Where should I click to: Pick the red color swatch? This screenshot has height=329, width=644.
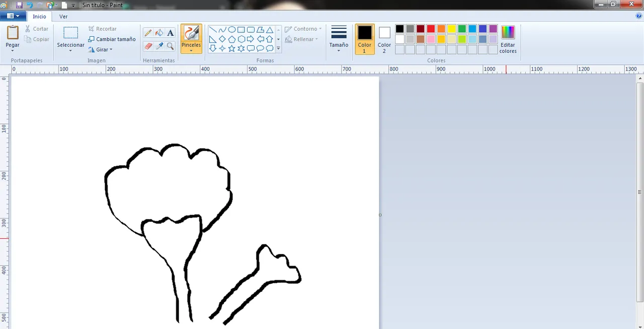pos(431,29)
